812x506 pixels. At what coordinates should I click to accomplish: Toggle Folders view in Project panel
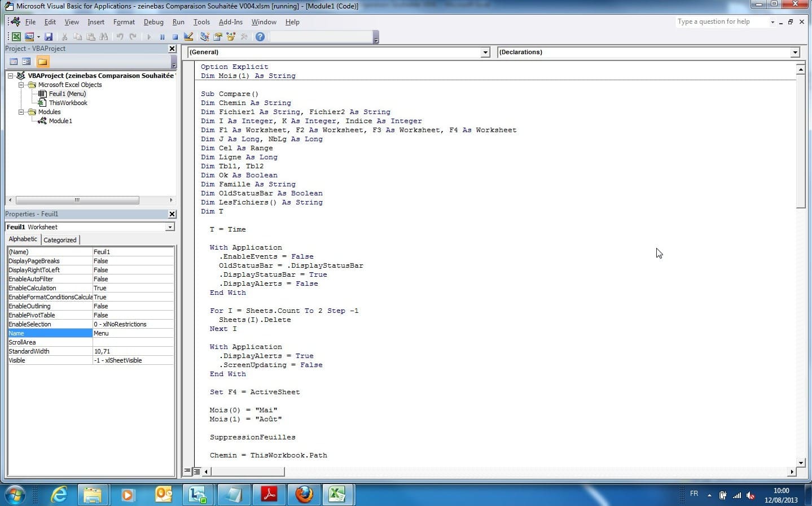click(43, 61)
